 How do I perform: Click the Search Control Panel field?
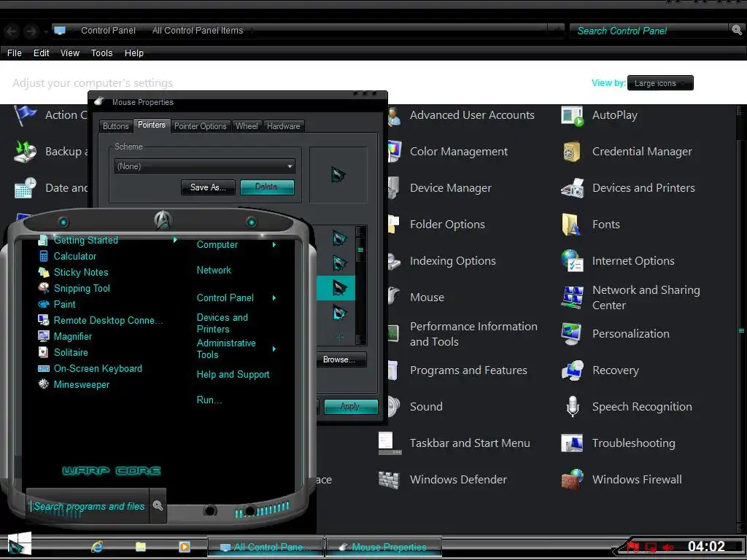649,31
